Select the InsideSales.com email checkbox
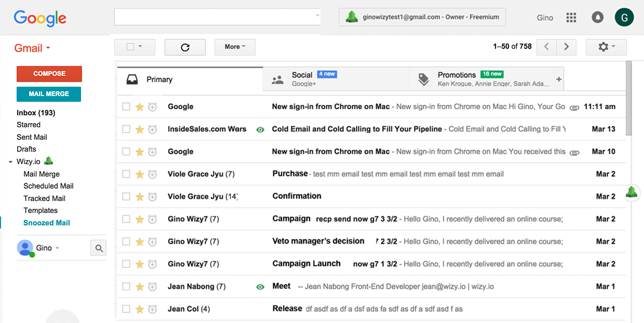 [x=126, y=129]
